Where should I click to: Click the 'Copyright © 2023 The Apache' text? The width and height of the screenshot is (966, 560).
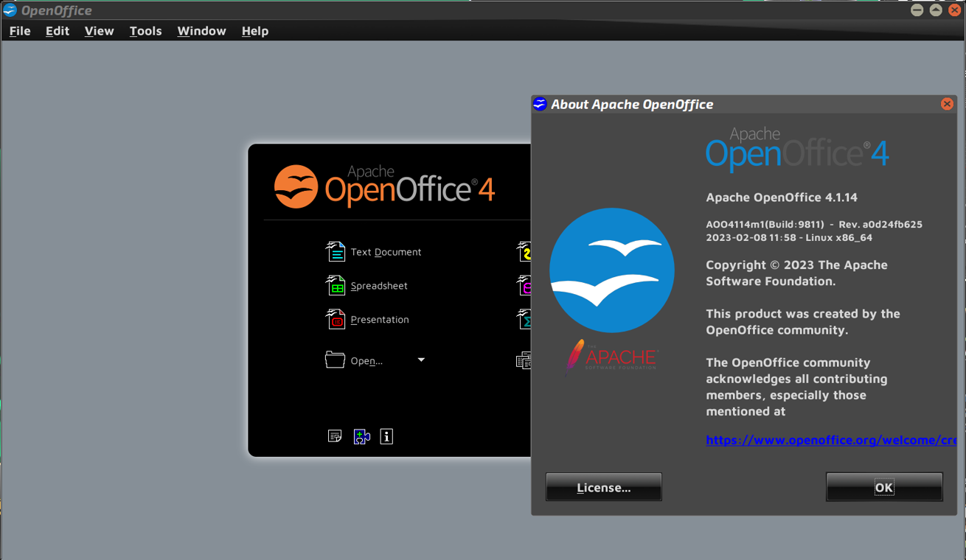click(x=796, y=265)
